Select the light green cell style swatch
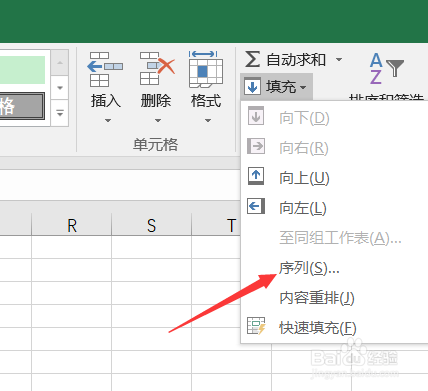The width and height of the screenshot is (428, 391). [22, 70]
